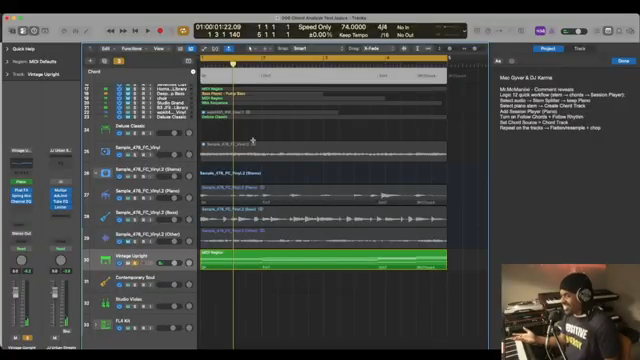
Task: Click the Studio Violas strings icon
Action: [x=105, y=303]
